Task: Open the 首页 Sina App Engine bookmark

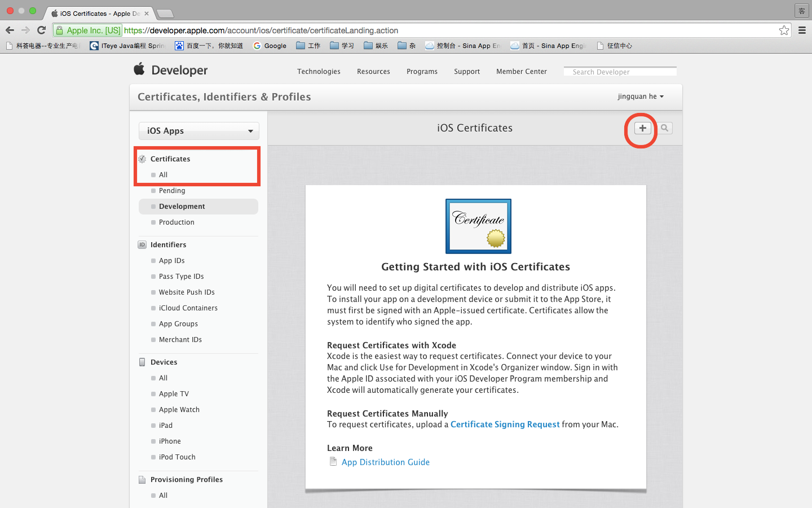Action: [548, 46]
